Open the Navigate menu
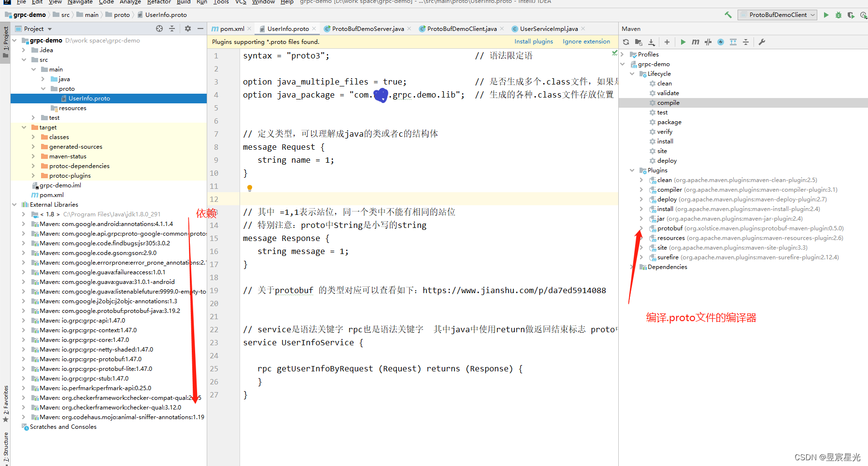Image resolution: width=868 pixels, height=466 pixels. [x=80, y=2]
